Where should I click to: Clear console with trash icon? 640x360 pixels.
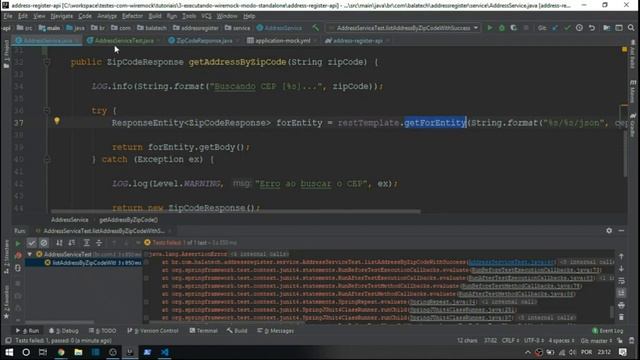(621, 317)
